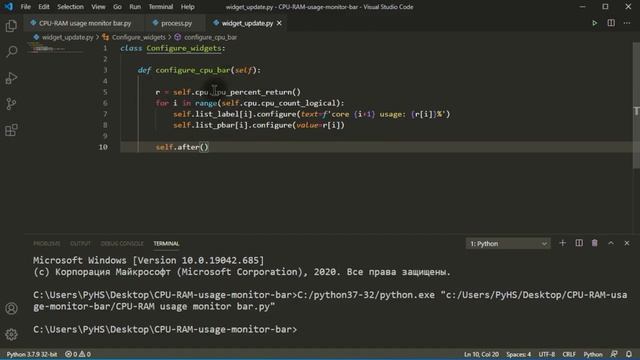Switch to the Debug Console tab

(x=122, y=244)
